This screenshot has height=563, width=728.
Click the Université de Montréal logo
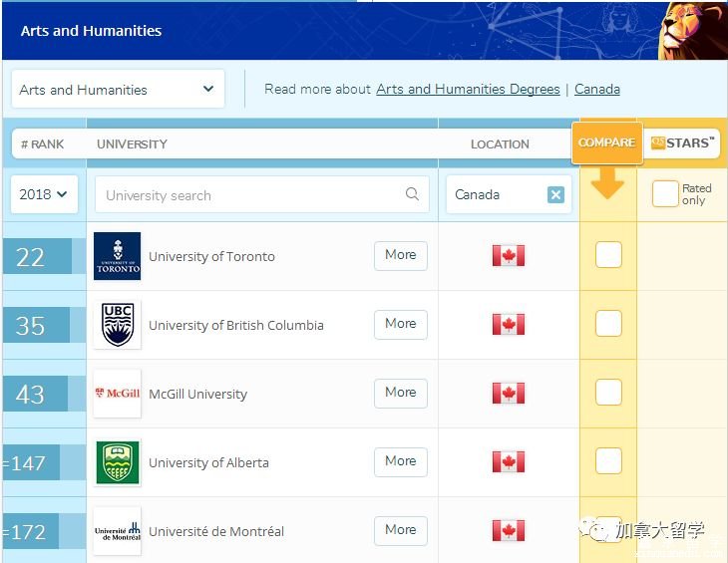click(x=117, y=531)
